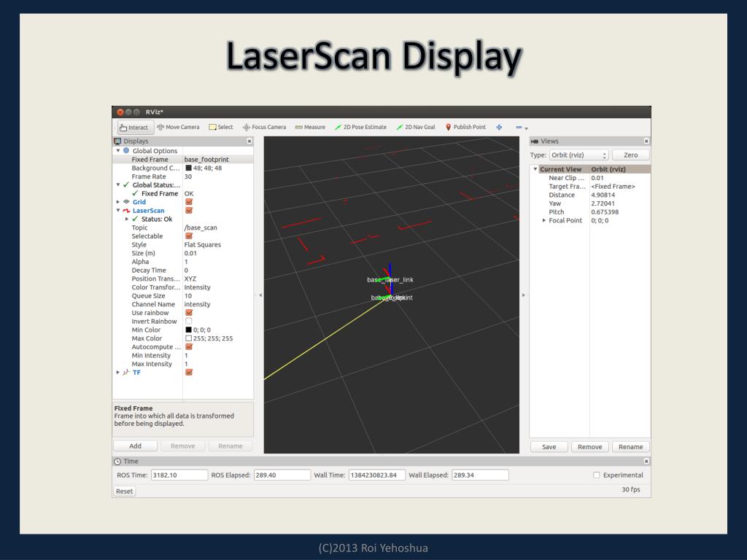Toggle the Selectable checkbox

(x=189, y=236)
